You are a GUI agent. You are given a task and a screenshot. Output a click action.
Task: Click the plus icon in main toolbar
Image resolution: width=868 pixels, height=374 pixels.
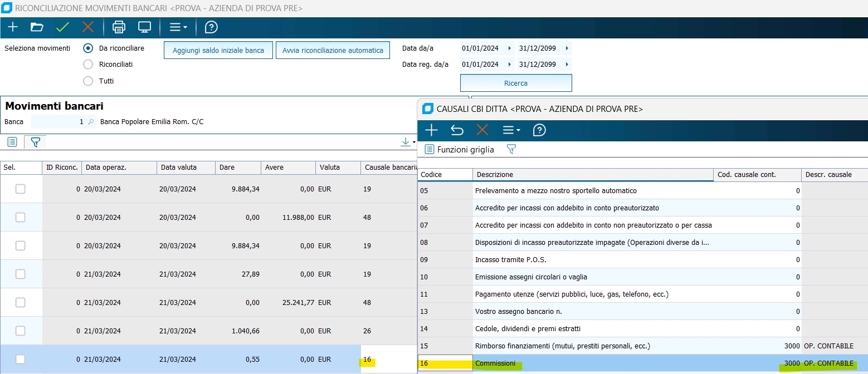pyautogui.click(x=13, y=27)
